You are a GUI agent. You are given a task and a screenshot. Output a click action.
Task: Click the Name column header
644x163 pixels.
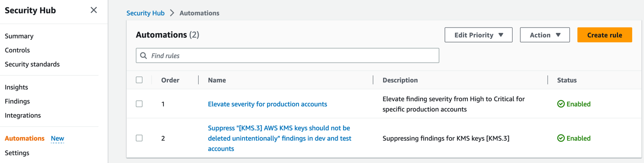click(x=217, y=80)
